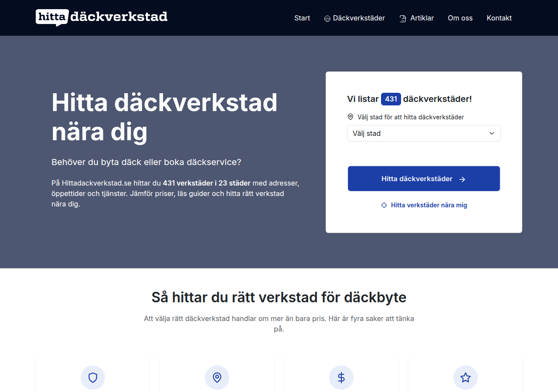The image size is (558, 392).
Task: Click the text Vi listar
Action: 363,99
